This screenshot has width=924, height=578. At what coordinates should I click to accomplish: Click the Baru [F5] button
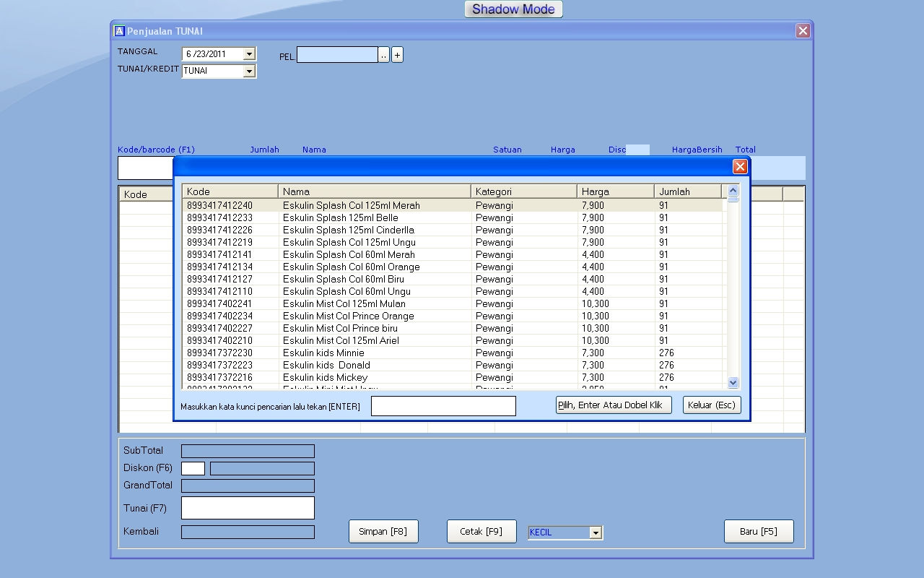(x=759, y=532)
